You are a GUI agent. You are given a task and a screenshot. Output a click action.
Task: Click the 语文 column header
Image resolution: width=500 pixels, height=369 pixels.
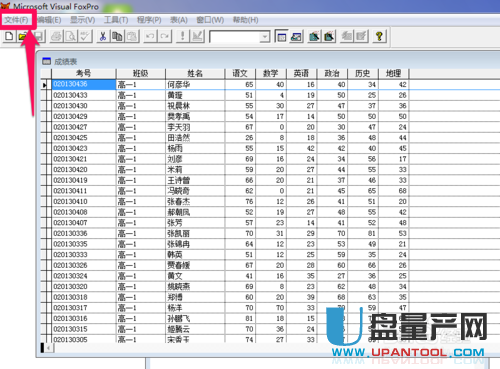click(240, 73)
